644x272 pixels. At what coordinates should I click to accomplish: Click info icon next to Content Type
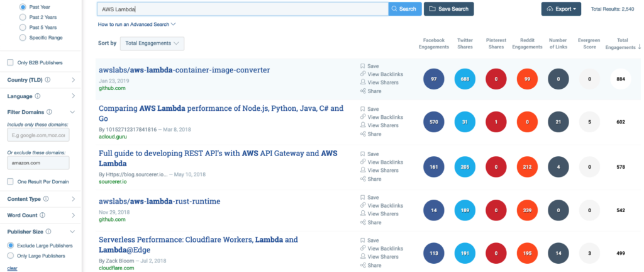click(46, 199)
